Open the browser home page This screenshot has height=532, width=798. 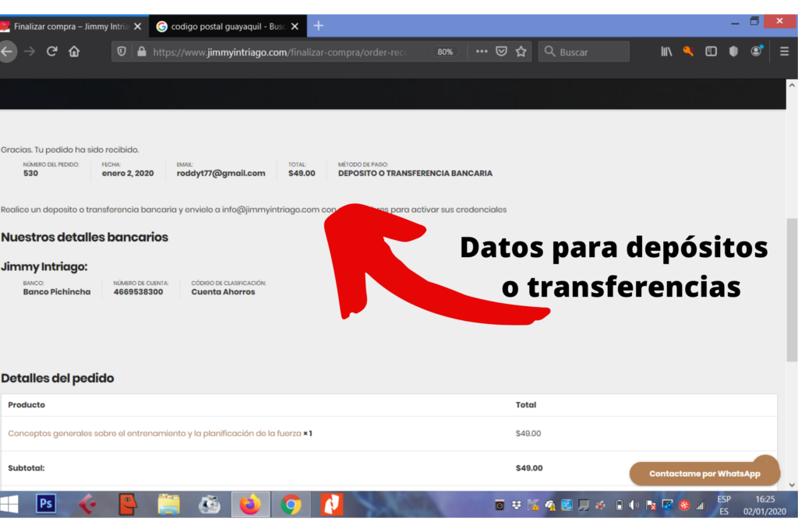tap(74, 51)
